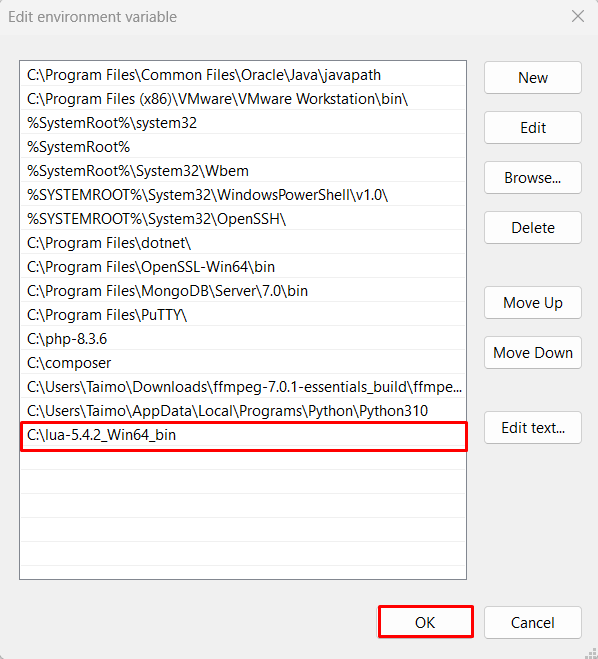The height and width of the screenshot is (659, 598).
Task: Click the Move Down button
Action: (532, 353)
